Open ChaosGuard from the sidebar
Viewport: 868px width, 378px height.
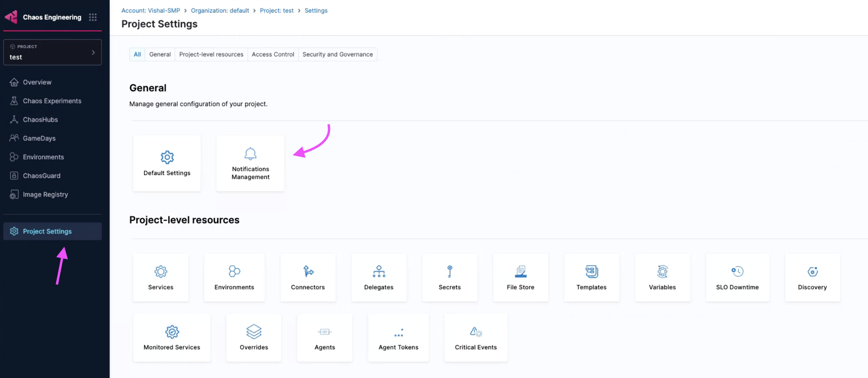tap(42, 176)
